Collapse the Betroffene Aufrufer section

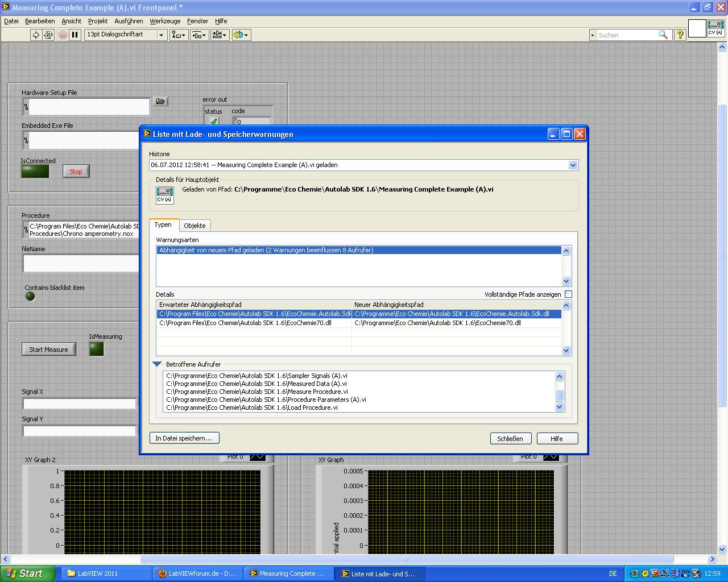tap(157, 364)
